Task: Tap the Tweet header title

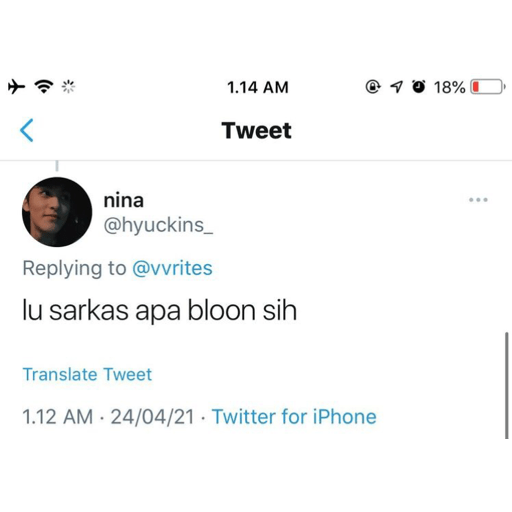Action: (256, 130)
